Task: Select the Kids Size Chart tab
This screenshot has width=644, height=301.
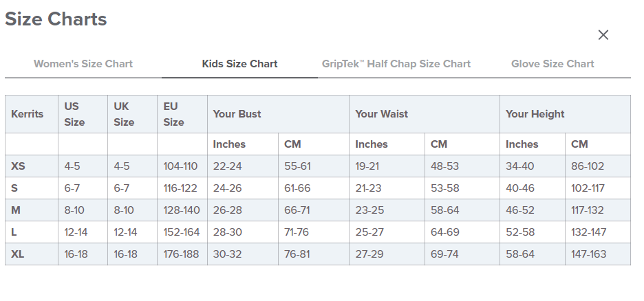Action: 239,64
